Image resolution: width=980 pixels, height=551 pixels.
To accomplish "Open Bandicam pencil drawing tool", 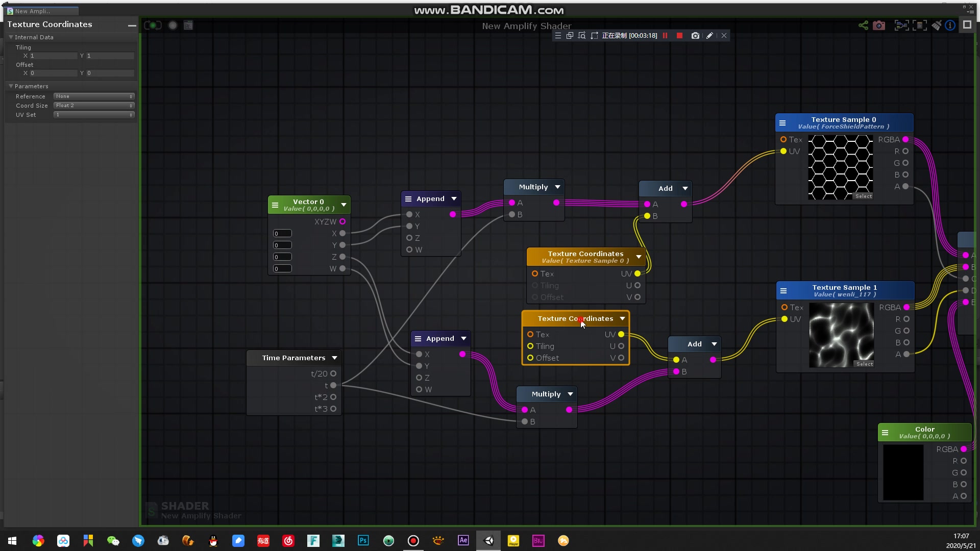I will (x=709, y=36).
